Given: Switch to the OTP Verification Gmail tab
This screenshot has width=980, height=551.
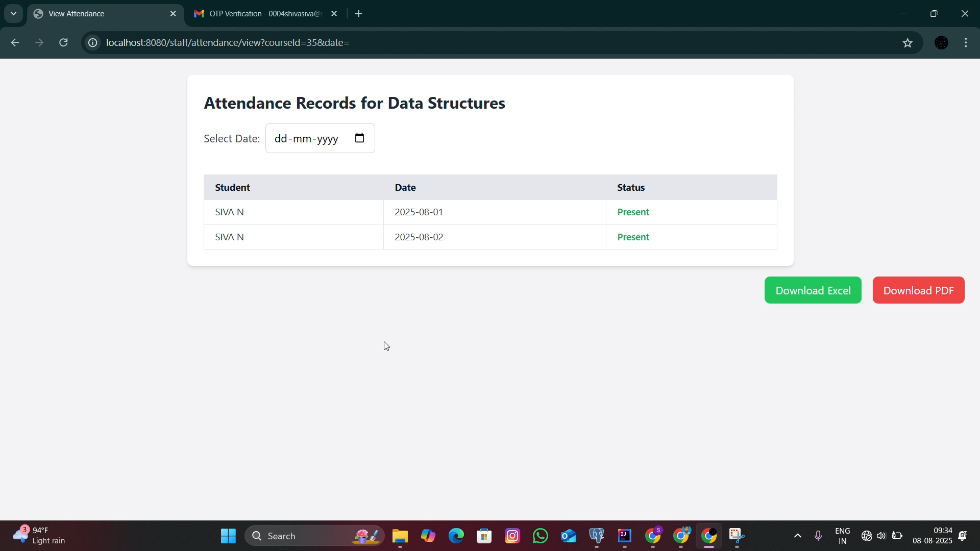Looking at the screenshot, I should pyautogui.click(x=258, y=14).
